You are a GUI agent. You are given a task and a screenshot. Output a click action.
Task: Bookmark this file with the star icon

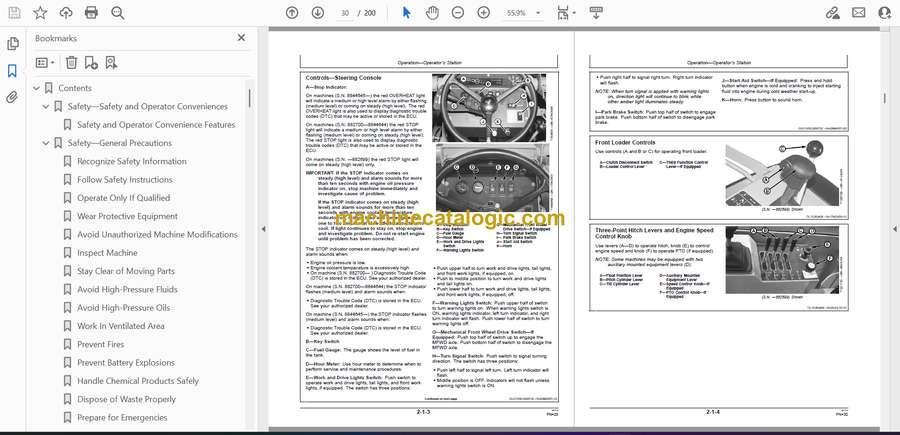pos(40,13)
